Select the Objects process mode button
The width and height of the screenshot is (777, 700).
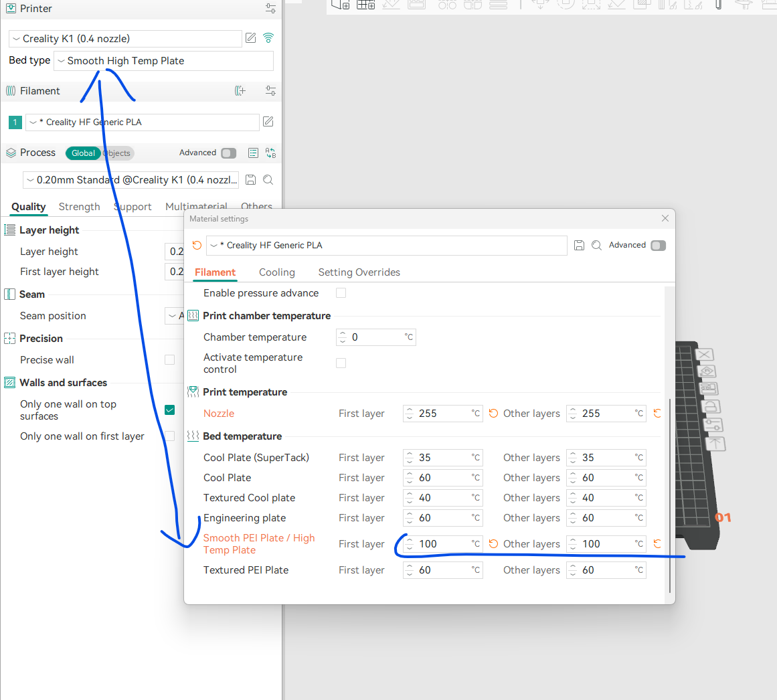[119, 153]
